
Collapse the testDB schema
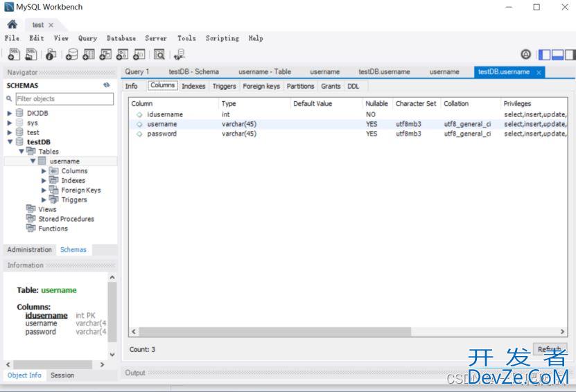10,142
